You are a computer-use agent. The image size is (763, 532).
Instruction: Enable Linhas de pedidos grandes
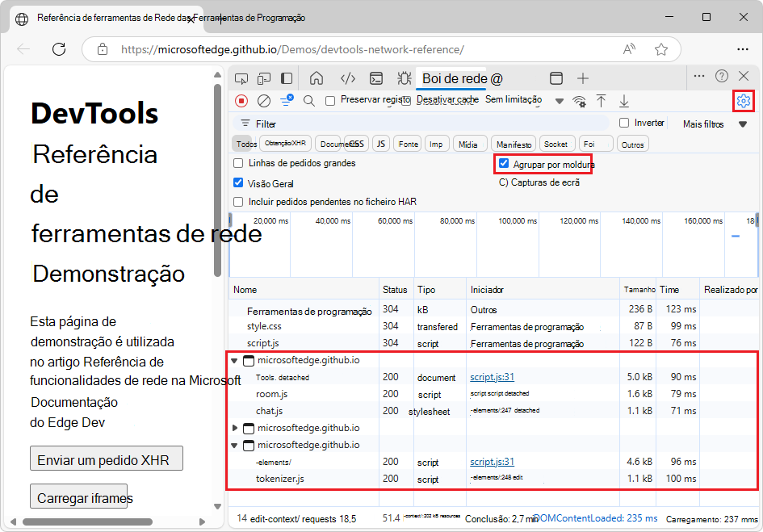[238, 163]
